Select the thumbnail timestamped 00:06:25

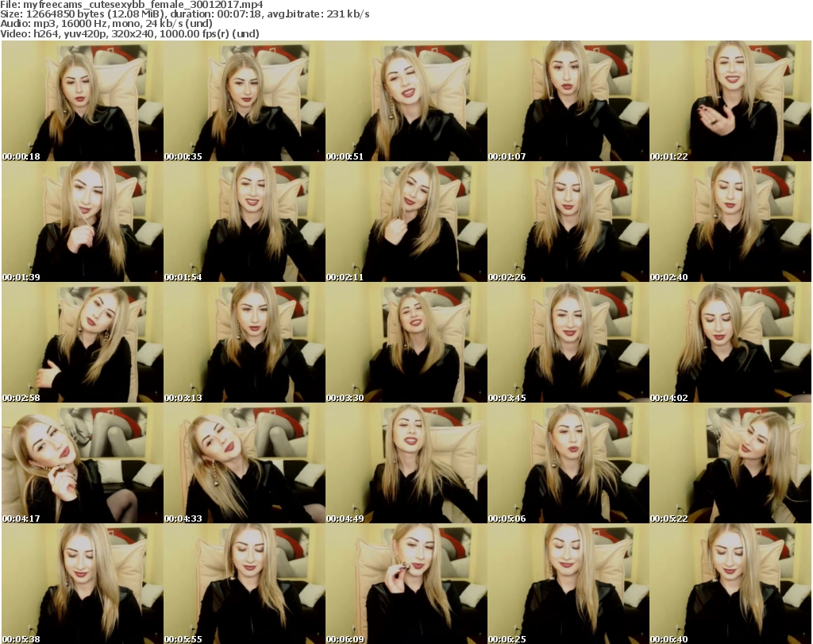click(x=568, y=584)
